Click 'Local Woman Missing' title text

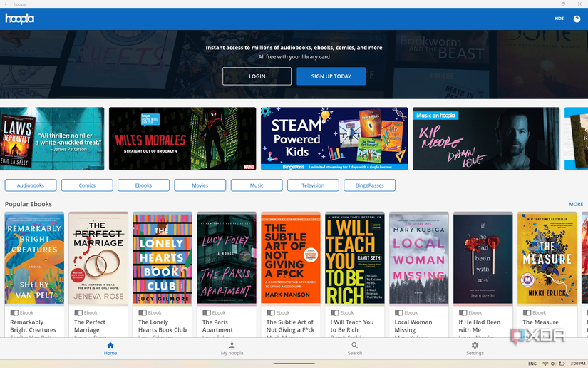coord(413,326)
